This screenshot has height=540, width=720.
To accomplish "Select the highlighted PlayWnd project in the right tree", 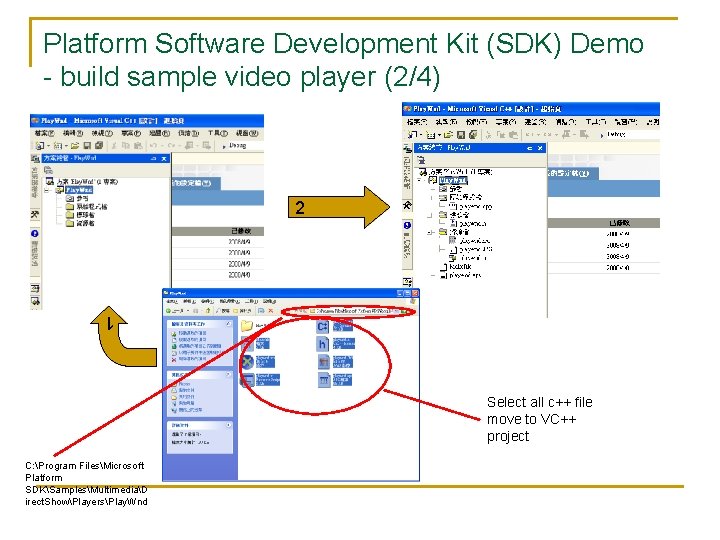I will [x=453, y=180].
